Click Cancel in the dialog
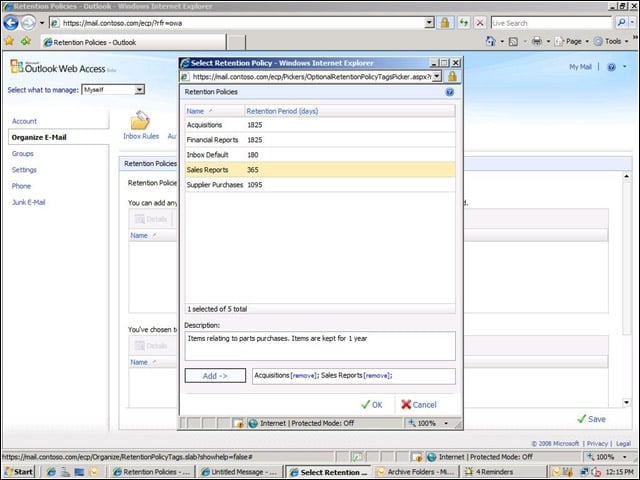Screen dimensions: 640x480 coord(419,405)
